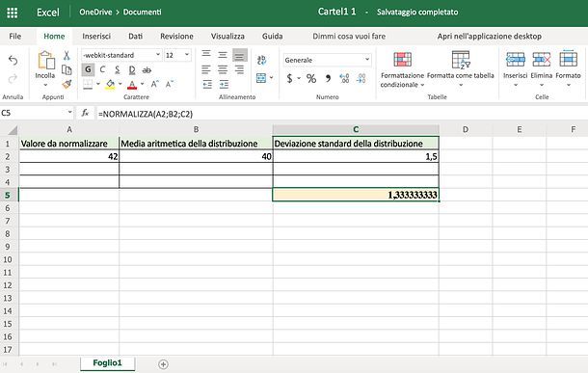This screenshot has width=588, height=373.
Task: Toggle bottom vertical alignment icon
Action: (240, 55)
